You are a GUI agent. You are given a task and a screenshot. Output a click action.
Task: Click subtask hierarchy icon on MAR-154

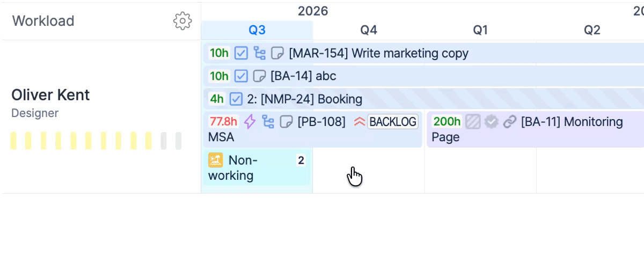pos(260,53)
